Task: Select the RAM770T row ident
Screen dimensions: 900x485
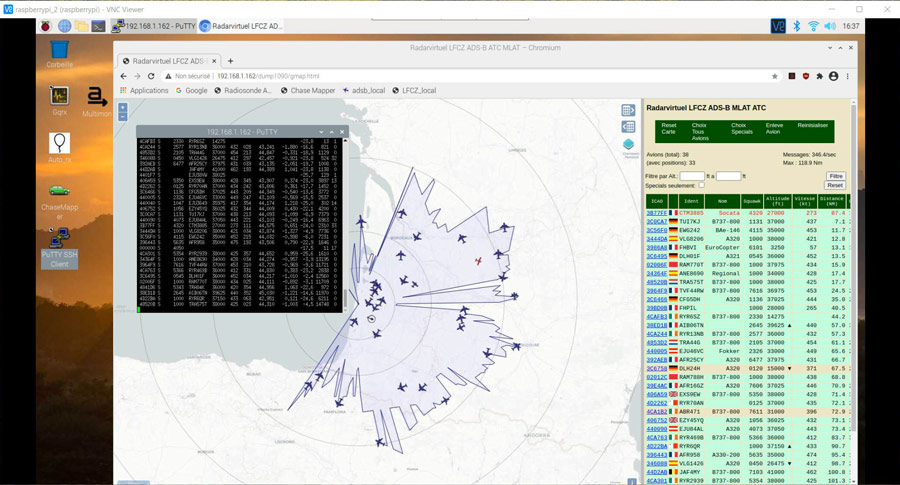Action: [x=691, y=265]
